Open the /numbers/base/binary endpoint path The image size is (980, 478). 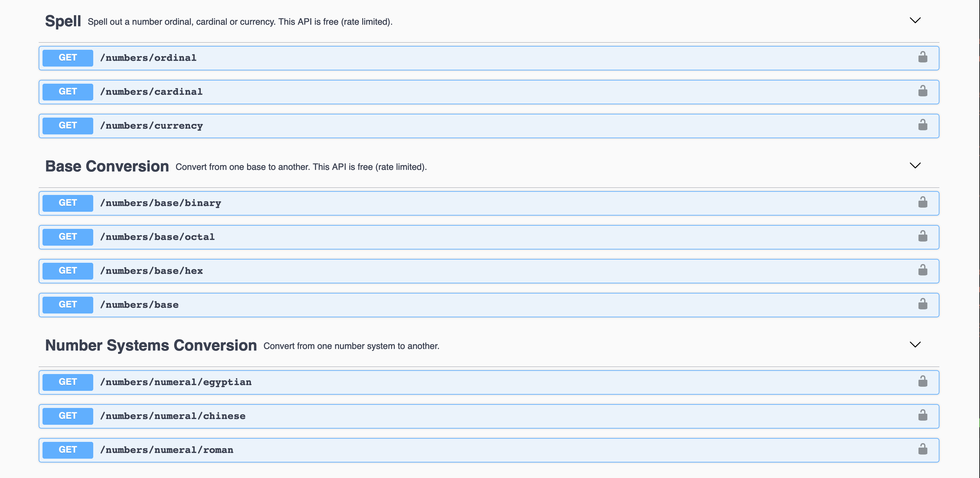[x=160, y=203]
